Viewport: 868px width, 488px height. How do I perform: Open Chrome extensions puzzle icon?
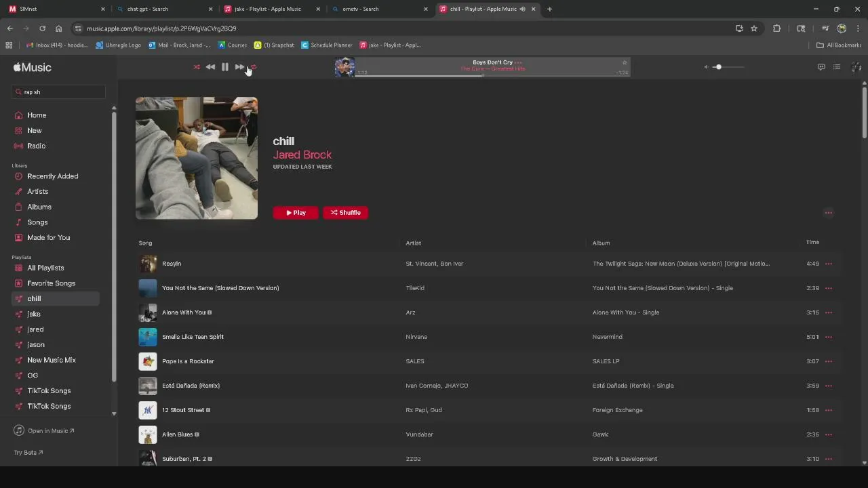[777, 28]
